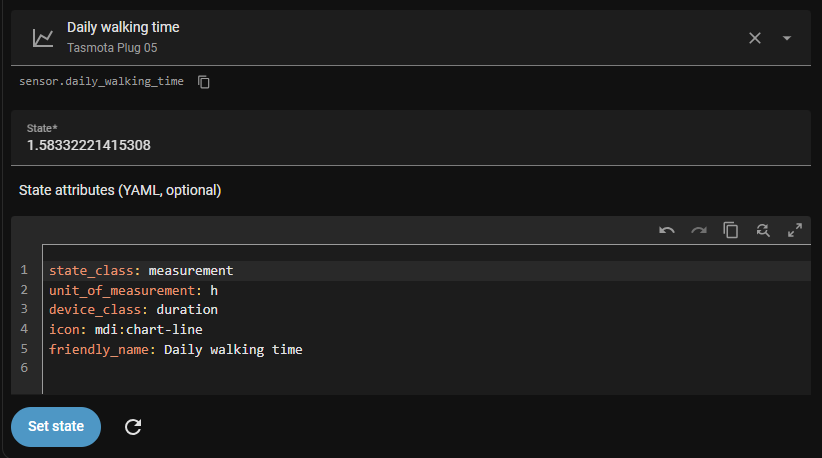This screenshot has width=822, height=458.
Task: Undo the last YAML editor change
Action: (667, 230)
